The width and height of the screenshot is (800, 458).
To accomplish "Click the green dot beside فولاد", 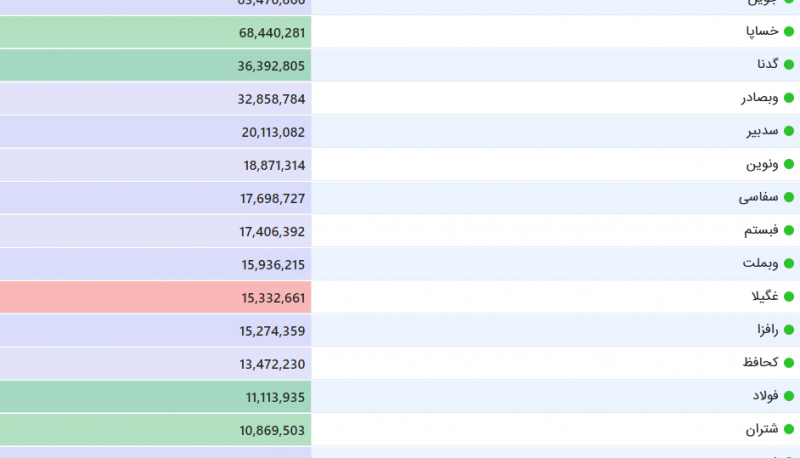I will [x=789, y=396].
